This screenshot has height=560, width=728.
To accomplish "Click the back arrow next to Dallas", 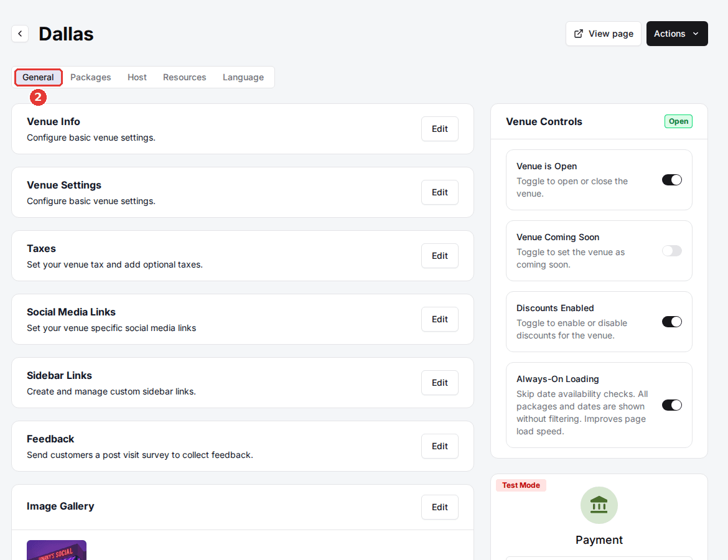I will point(20,34).
